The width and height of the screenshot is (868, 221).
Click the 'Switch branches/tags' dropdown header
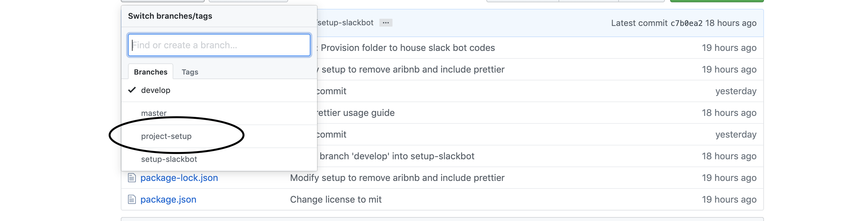170,16
